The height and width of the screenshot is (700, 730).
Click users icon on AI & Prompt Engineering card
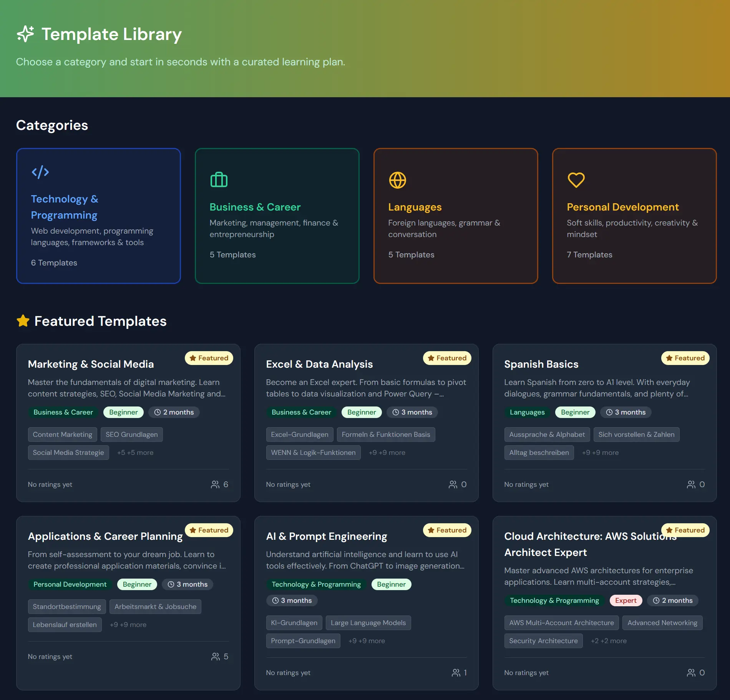coord(456,673)
